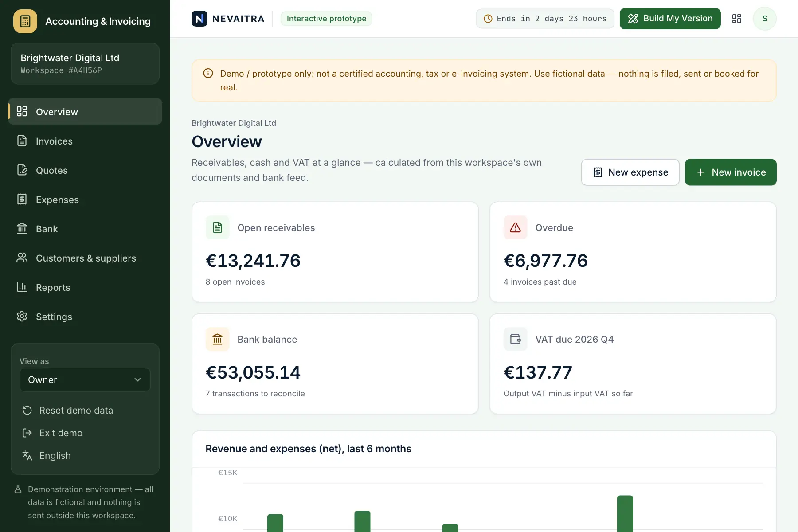
Task: Open the Invoices section
Action: [x=85, y=141]
